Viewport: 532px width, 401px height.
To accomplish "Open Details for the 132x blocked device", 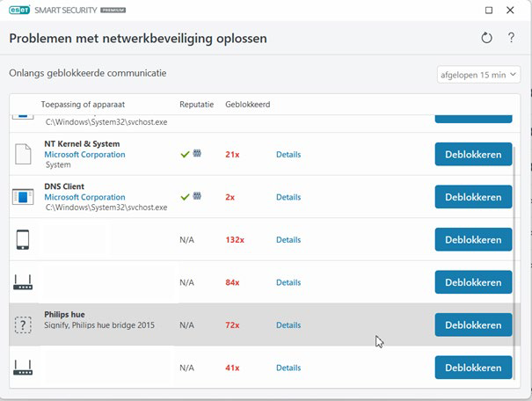I will coord(288,240).
